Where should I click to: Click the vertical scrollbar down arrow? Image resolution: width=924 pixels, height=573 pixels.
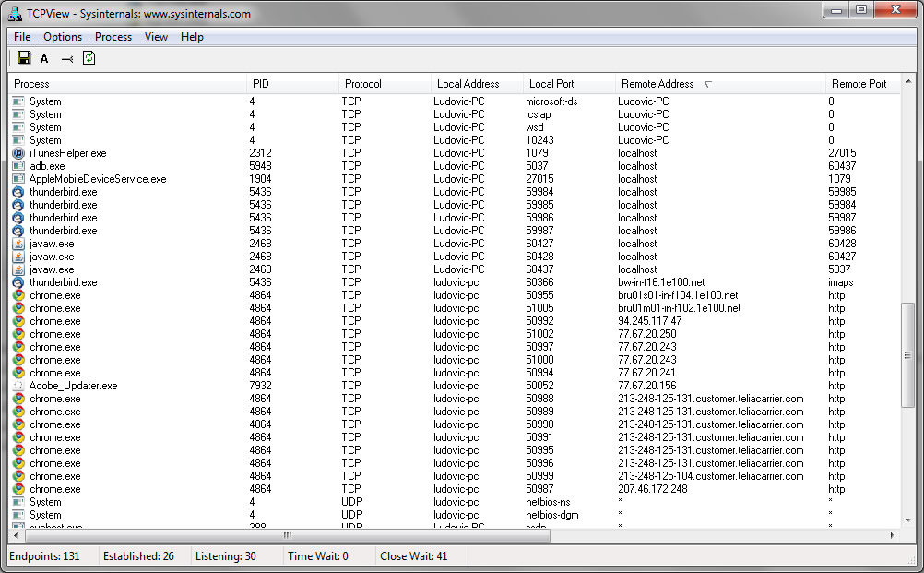908,520
